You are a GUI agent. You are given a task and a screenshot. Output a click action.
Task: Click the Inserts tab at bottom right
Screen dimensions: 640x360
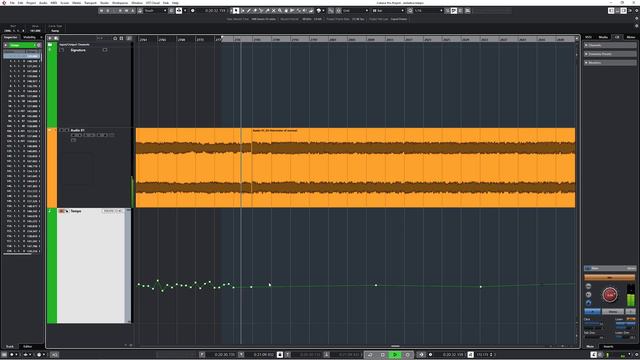click(608, 347)
